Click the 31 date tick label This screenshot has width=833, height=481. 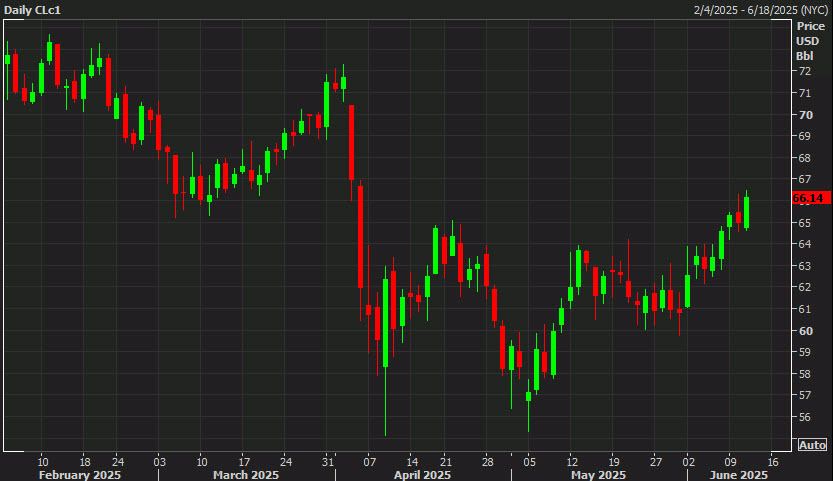coord(328,461)
